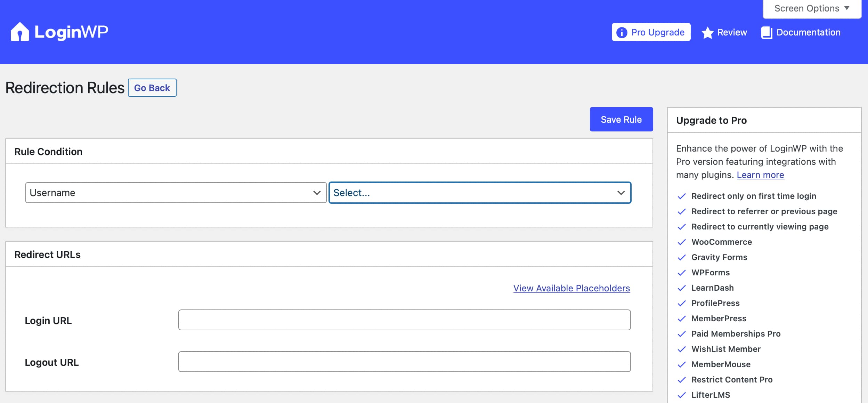The image size is (868, 403).
Task: Click the checkmark beside Gravity Forms
Action: click(682, 257)
